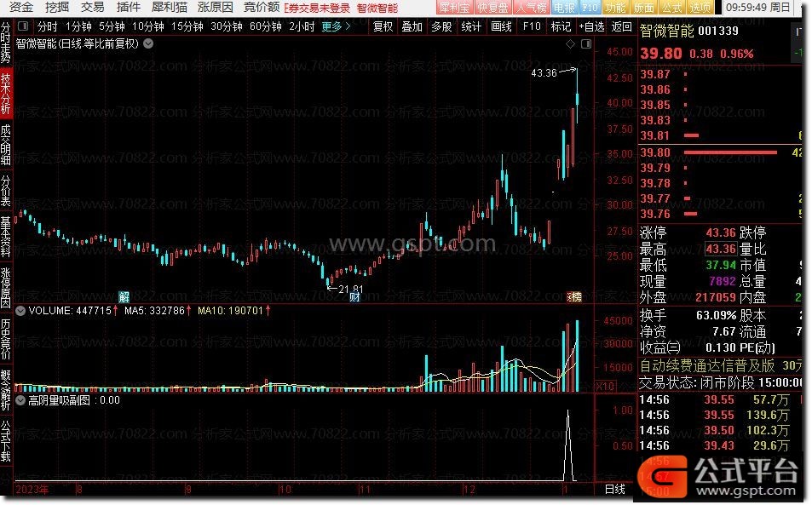Click the red 智微智能 label in the top bar
The height and width of the screenshot is (505, 812).
[377, 8]
